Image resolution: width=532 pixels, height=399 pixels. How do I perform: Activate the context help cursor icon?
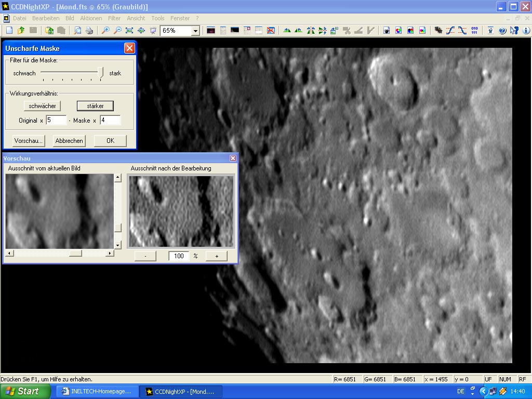pyautogui.click(x=514, y=31)
